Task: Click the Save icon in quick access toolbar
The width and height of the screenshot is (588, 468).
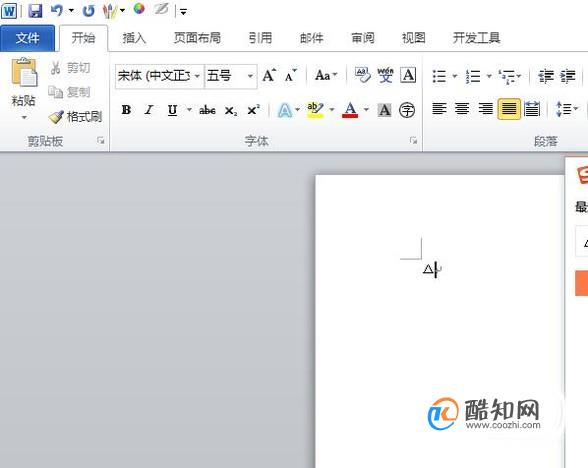Action: (x=35, y=11)
